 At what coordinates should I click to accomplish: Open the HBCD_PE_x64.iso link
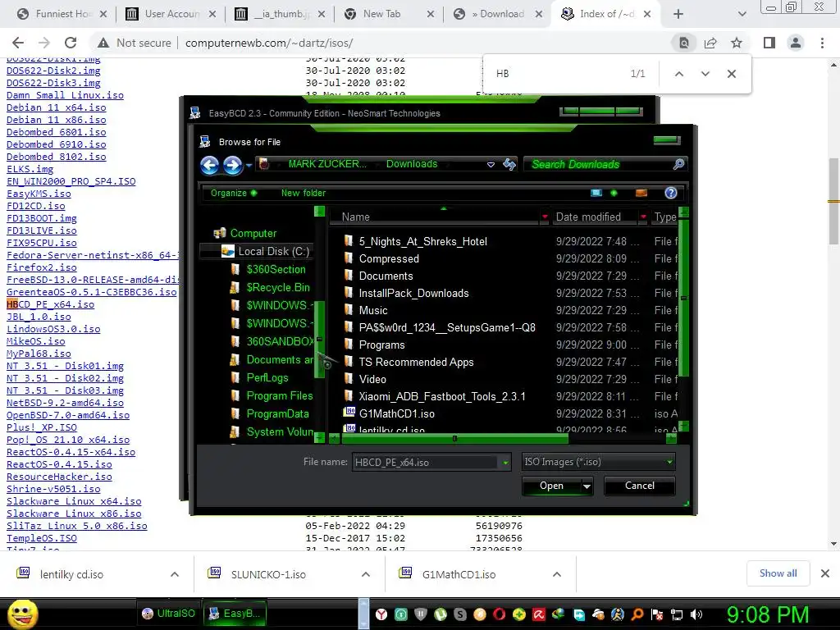50,304
